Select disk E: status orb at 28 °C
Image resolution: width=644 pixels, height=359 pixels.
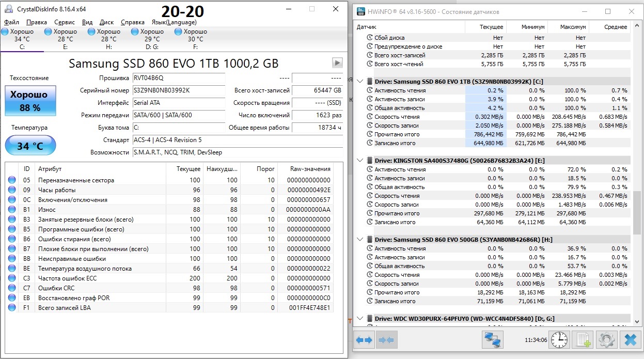click(x=48, y=32)
